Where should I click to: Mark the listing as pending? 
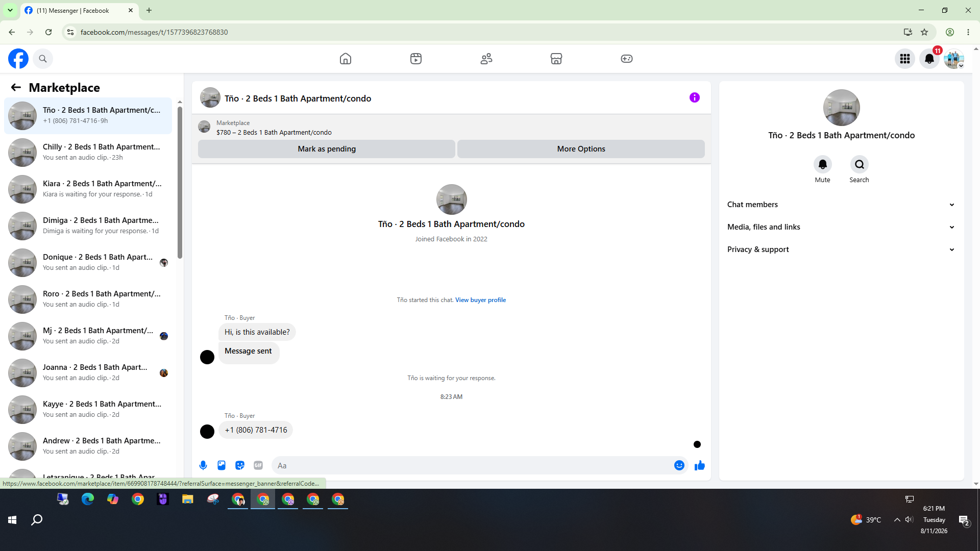click(x=327, y=149)
